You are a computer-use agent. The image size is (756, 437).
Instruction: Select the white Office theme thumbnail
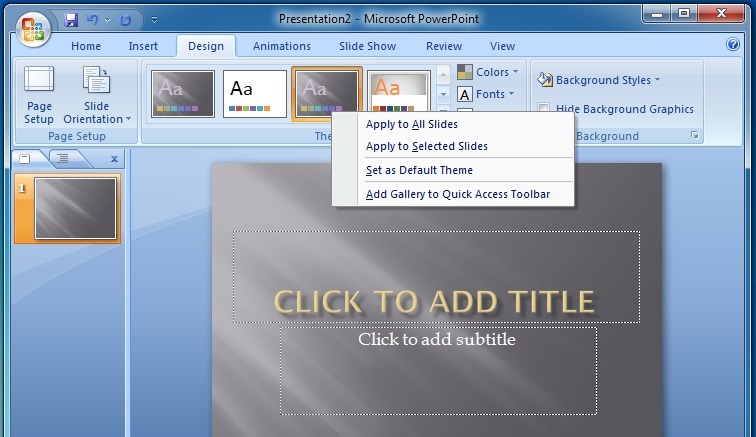pos(255,94)
